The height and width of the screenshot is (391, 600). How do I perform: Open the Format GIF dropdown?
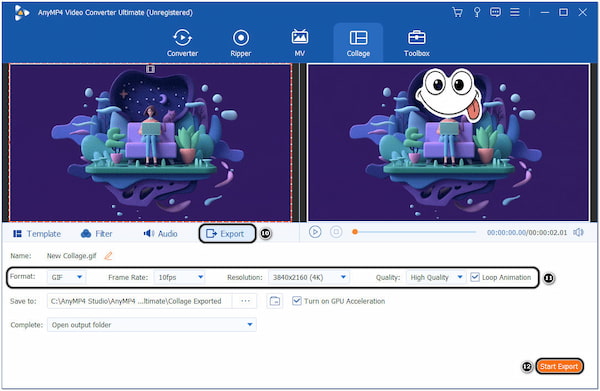(x=67, y=277)
